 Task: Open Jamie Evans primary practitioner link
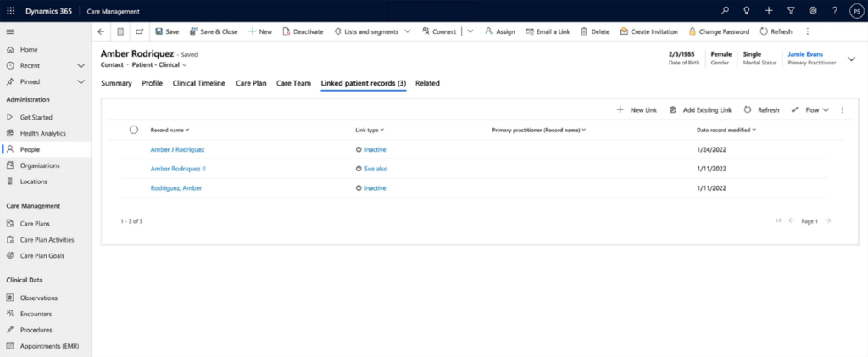click(805, 54)
